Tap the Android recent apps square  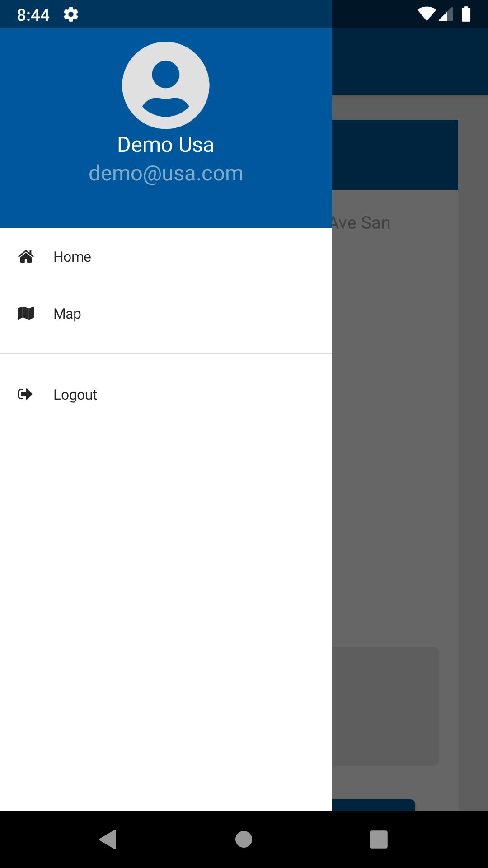click(x=379, y=840)
